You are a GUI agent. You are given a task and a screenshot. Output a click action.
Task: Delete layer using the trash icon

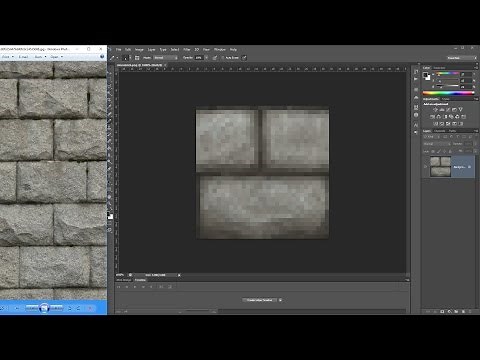pyautogui.click(x=470, y=311)
